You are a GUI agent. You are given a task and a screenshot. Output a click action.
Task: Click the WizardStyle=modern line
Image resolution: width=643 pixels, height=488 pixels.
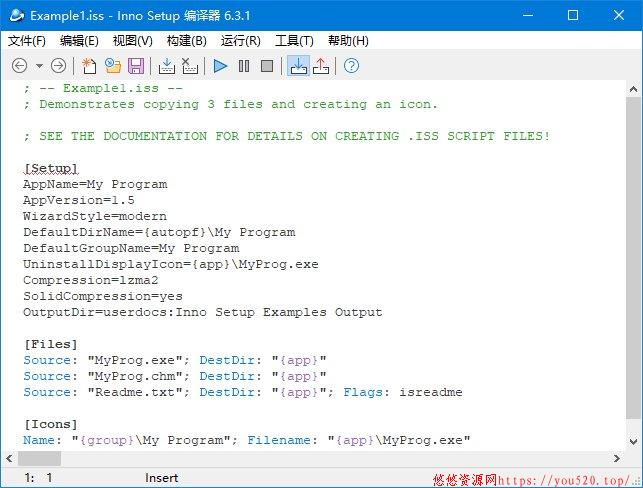click(x=95, y=217)
